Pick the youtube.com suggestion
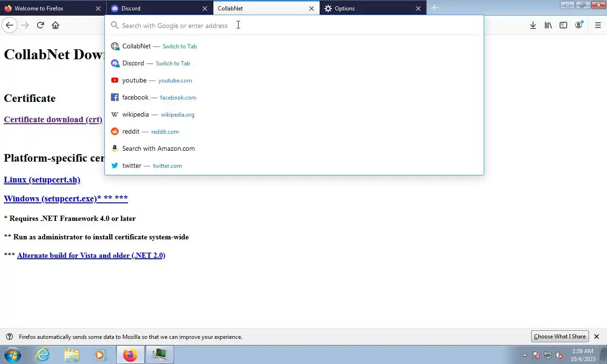This screenshot has width=607, height=364. click(x=294, y=80)
